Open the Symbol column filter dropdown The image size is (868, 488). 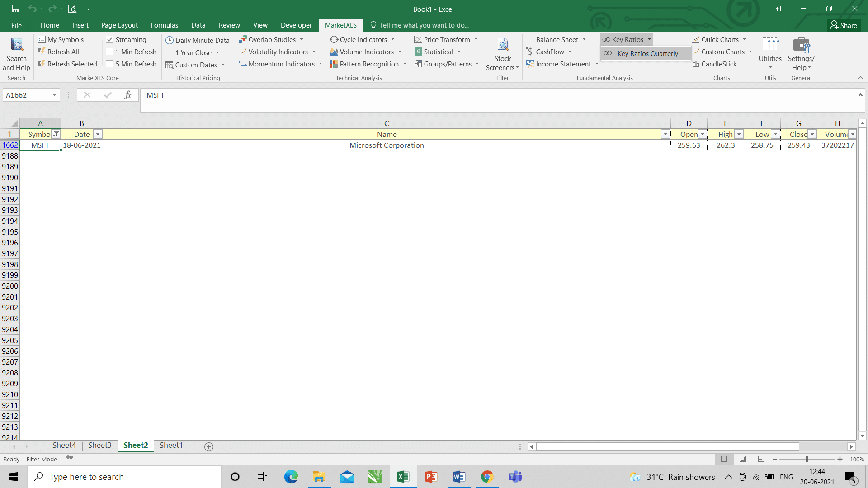click(56, 134)
